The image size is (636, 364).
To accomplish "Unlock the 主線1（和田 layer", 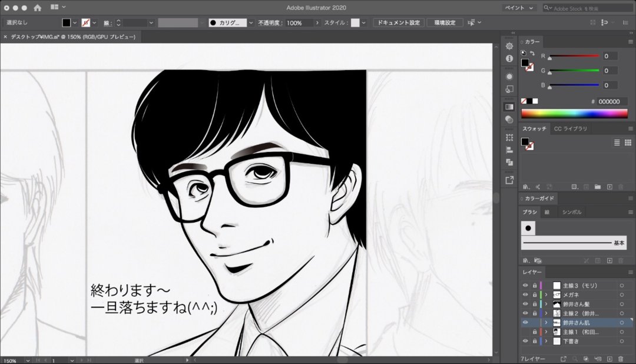I will click(535, 332).
